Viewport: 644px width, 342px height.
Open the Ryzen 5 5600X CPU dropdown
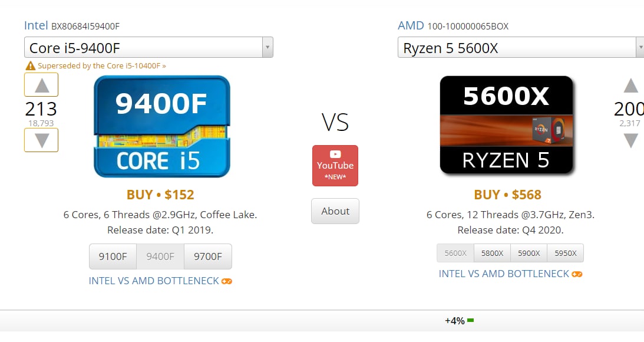[521, 47]
